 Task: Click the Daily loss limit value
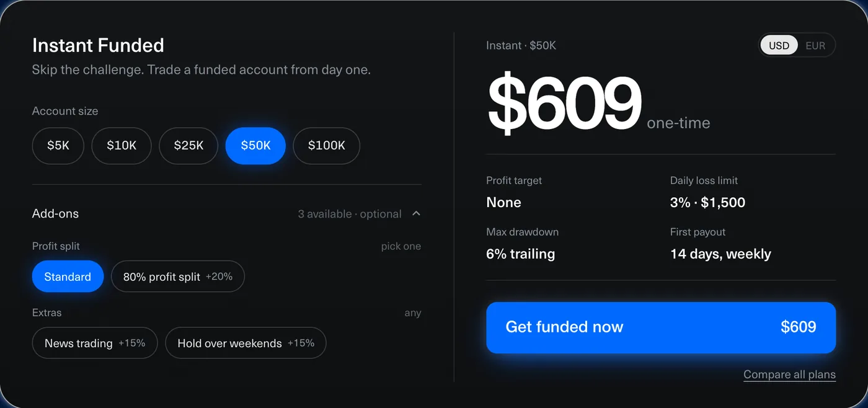(707, 203)
